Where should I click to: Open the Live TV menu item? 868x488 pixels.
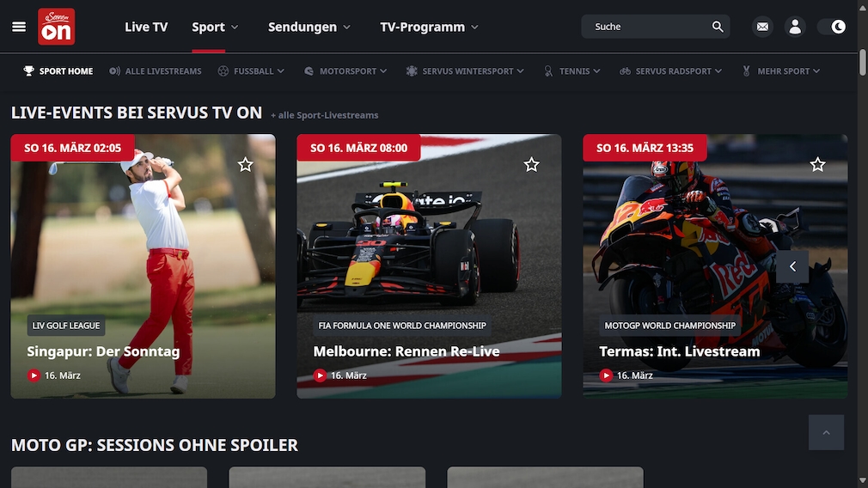146,27
